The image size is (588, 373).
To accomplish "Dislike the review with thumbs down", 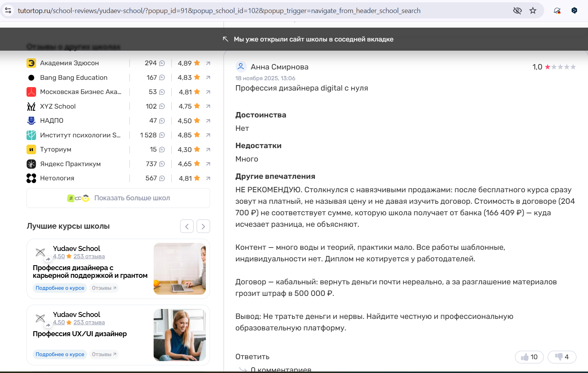I will [561, 357].
